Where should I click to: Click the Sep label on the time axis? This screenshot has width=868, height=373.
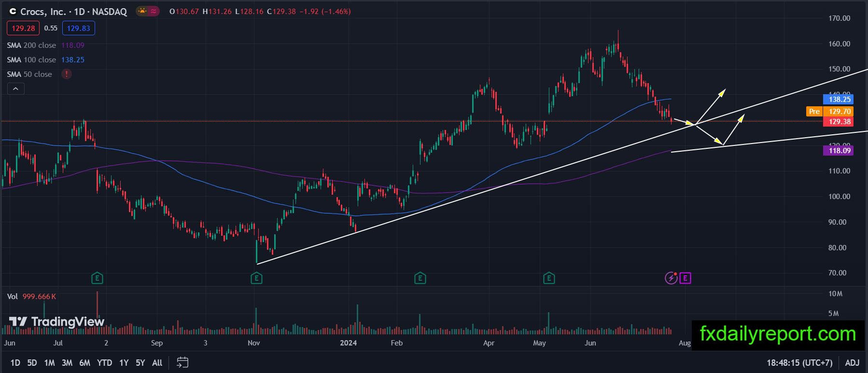pyautogui.click(x=157, y=343)
